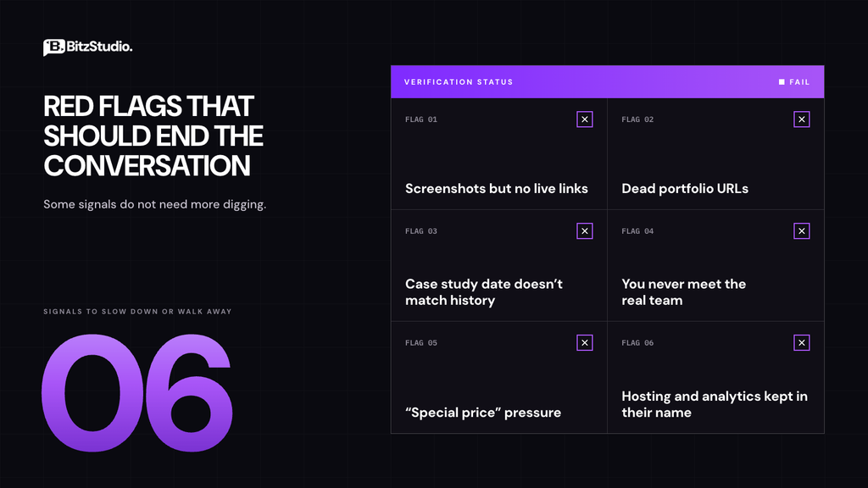Screen dimensions: 868x488
Task: Click the white square FAIL indicator
Action: tap(782, 82)
